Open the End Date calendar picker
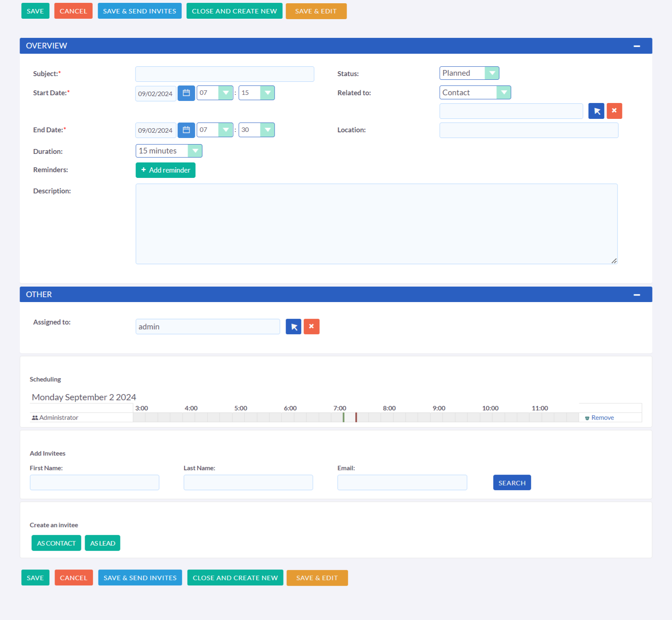The image size is (672, 620). click(186, 130)
